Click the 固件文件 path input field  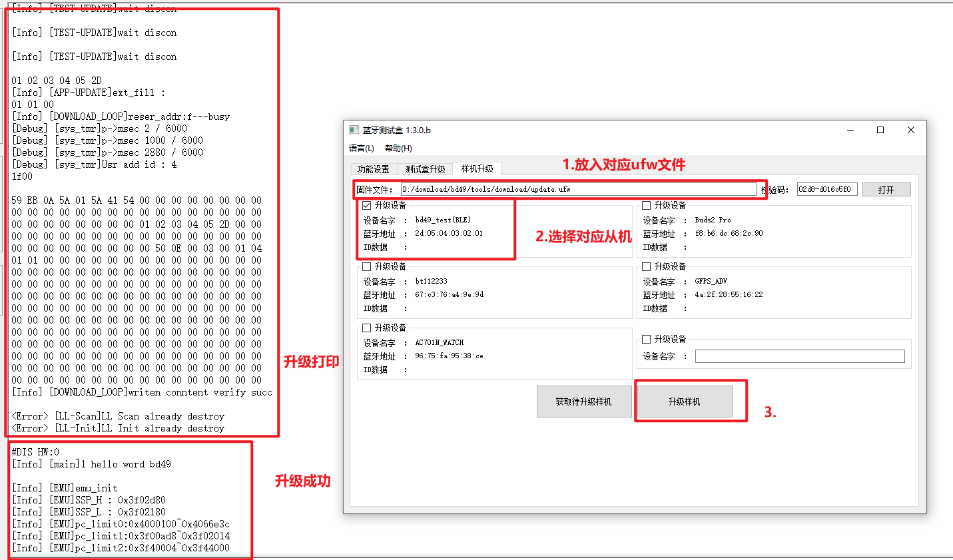tap(578, 189)
